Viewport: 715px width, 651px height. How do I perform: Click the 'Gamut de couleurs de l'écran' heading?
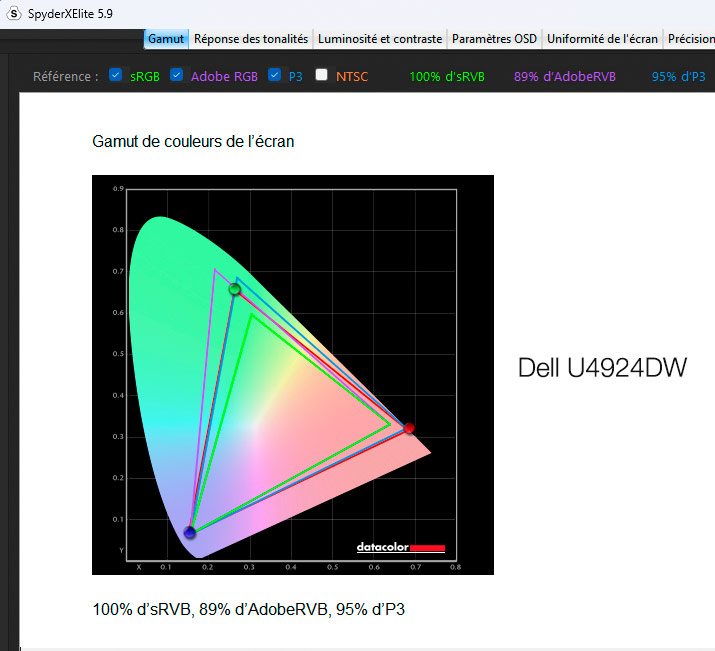pos(193,142)
